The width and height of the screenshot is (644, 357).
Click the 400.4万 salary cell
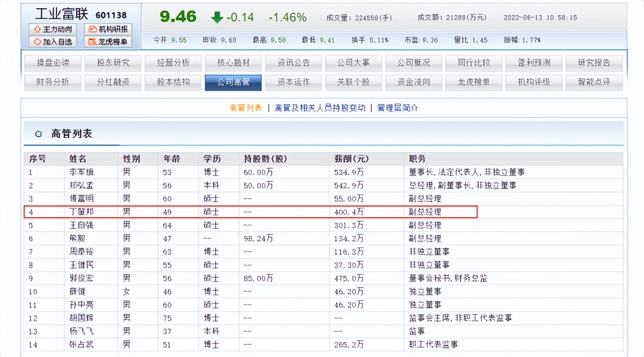349,212
